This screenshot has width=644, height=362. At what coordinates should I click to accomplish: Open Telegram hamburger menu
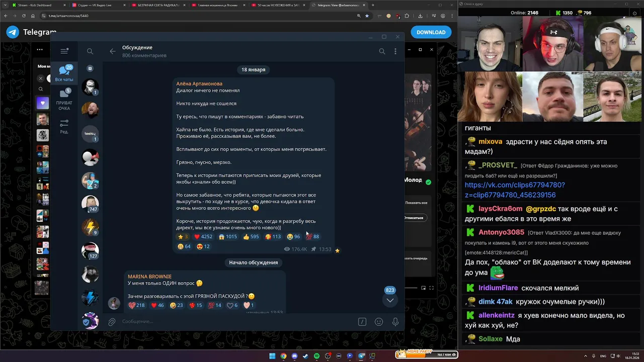(x=64, y=51)
